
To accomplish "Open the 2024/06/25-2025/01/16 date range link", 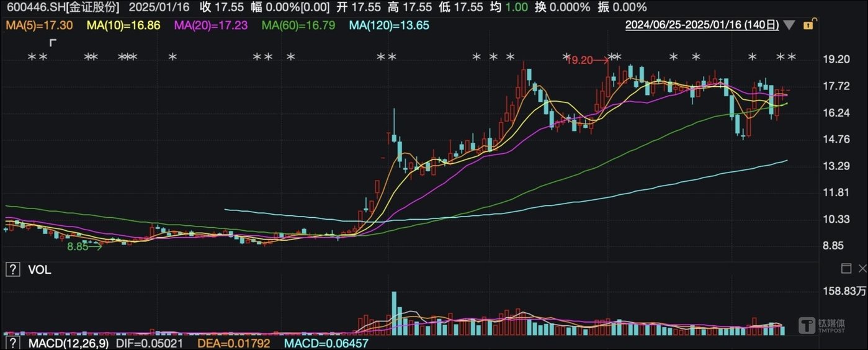I will pos(702,25).
